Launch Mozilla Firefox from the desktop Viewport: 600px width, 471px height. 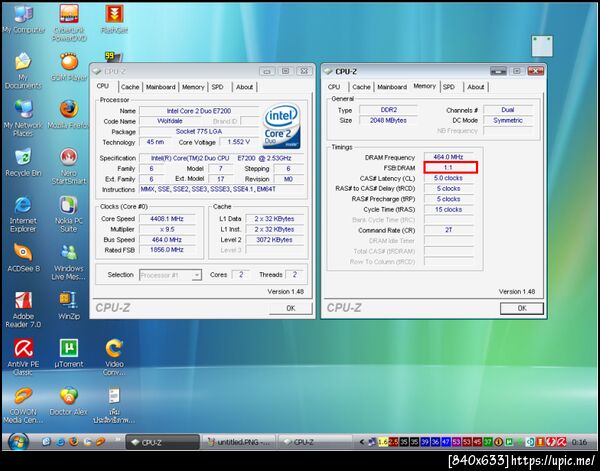point(69,114)
